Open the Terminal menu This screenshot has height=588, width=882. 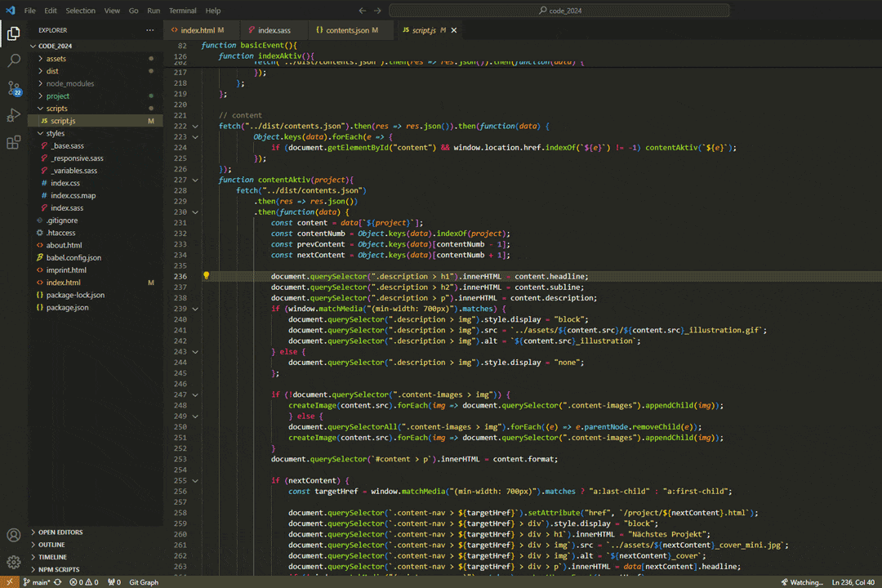point(183,11)
